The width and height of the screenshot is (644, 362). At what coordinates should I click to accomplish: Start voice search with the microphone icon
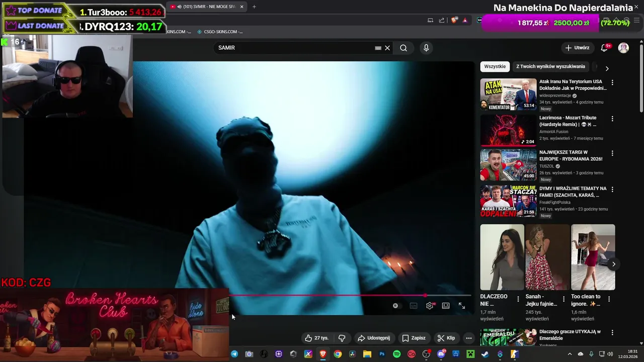426,48
